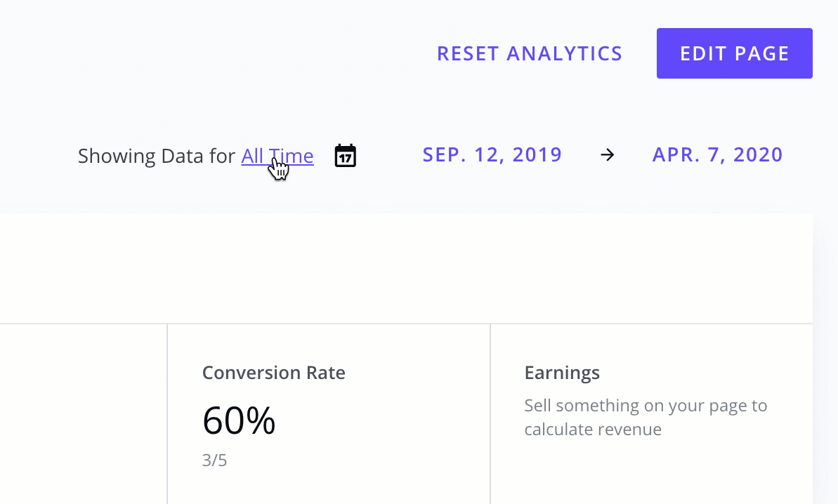Open the calendar date picker icon

[346, 155]
